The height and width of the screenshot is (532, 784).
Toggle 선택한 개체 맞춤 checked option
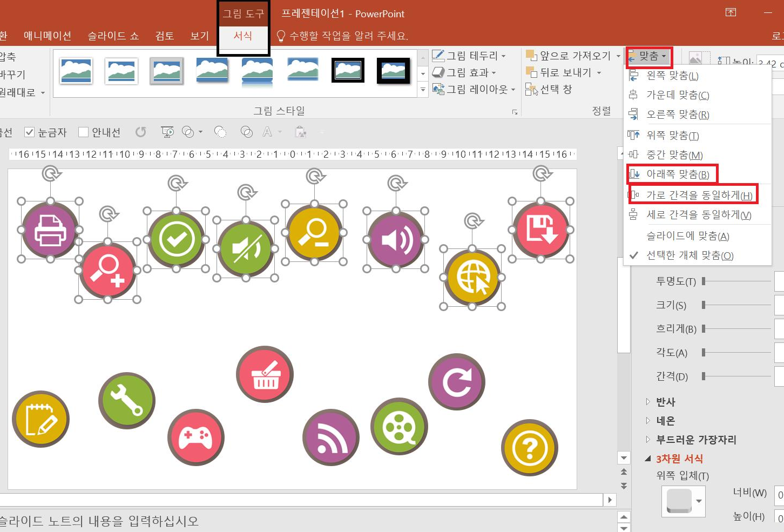point(690,255)
